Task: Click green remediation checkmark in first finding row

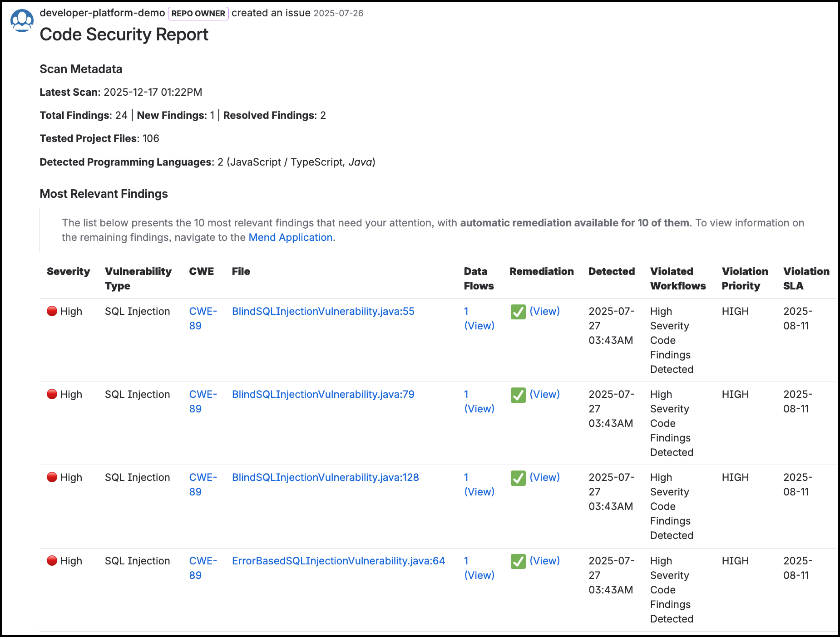Action: pos(518,312)
